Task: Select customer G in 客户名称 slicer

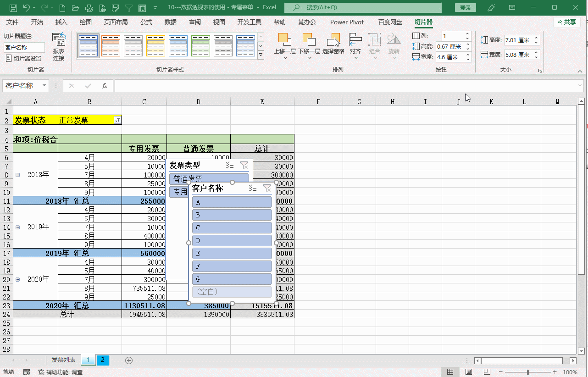Action: [x=232, y=279]
